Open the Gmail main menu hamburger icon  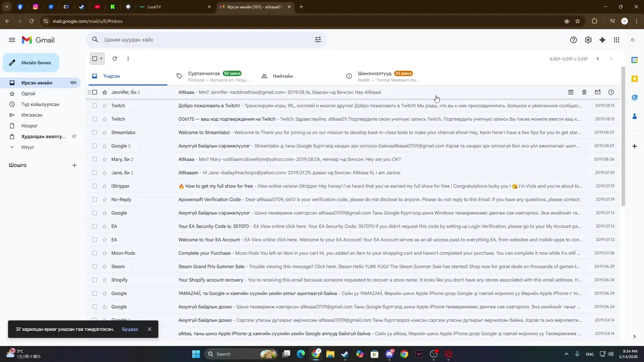(x=12, y=40)
